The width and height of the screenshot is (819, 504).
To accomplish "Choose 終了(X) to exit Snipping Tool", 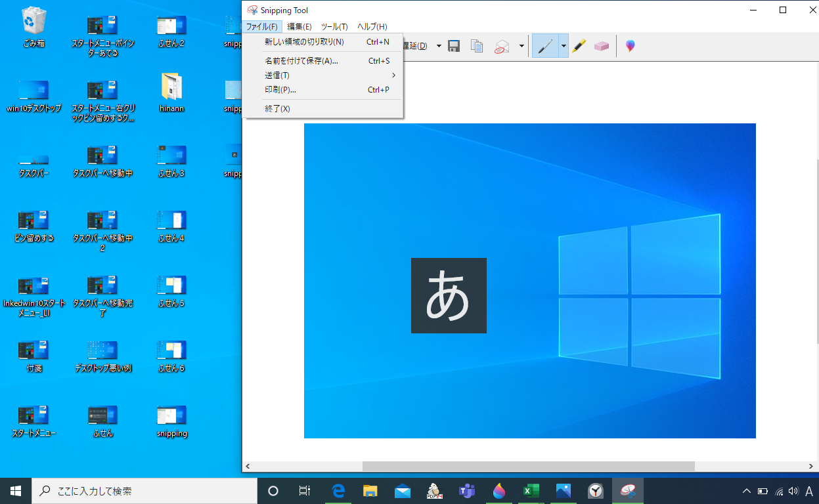I will tap(324, 109).
